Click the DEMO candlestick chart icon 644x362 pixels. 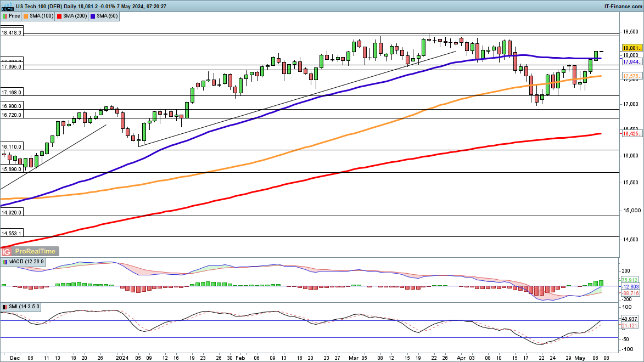[x=8, y=6]
